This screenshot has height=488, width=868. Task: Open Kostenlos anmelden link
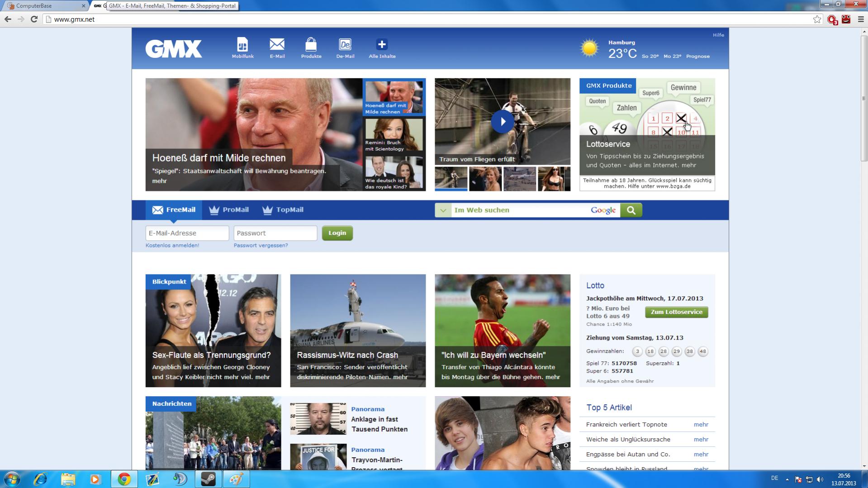coord(172,246)
